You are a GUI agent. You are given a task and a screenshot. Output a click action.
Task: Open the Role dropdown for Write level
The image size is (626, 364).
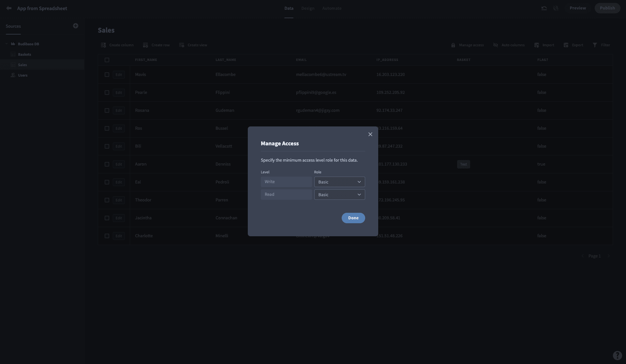coord(339,182)
